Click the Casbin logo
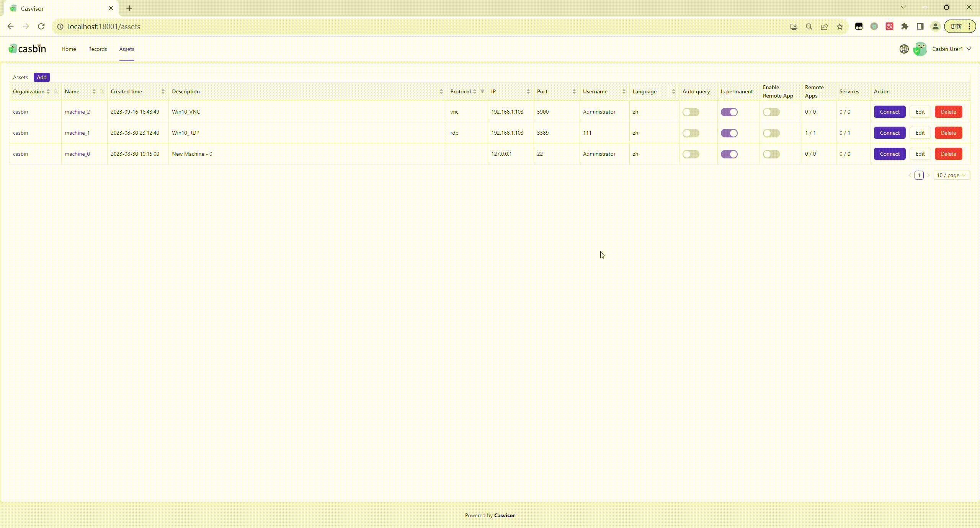This screenshot has width=980, height=528. point(26,48)
